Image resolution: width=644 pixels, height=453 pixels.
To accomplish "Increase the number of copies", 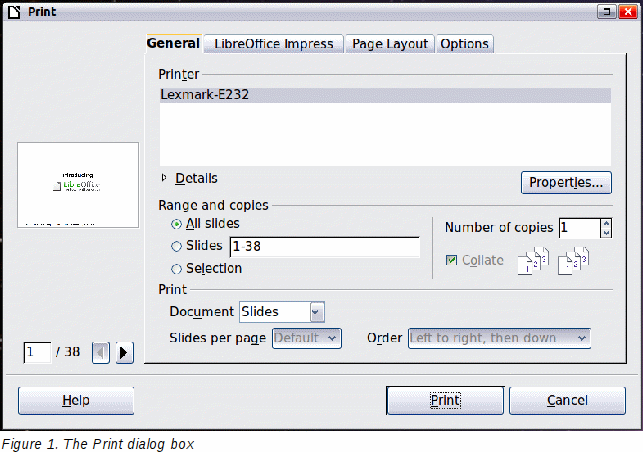I will 606,223.
